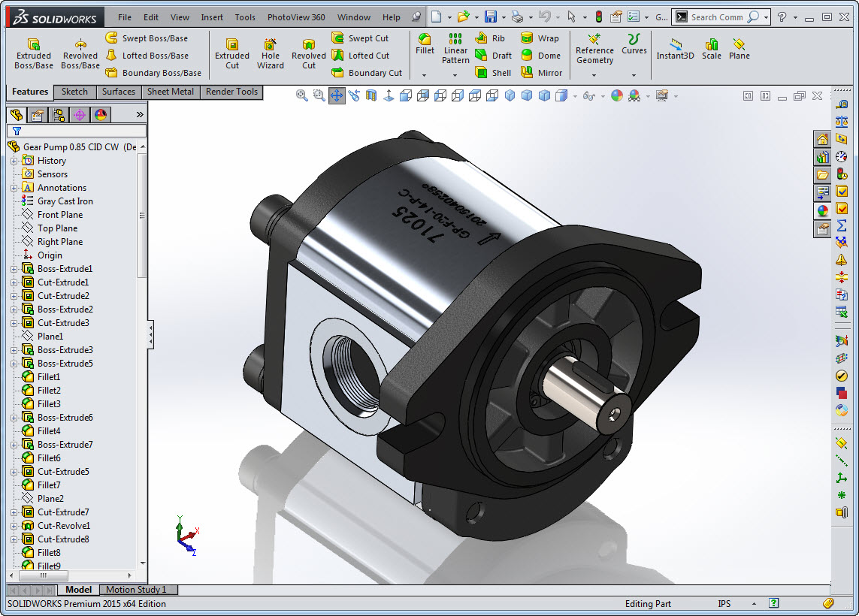
Task: Select the Extruded Boss/Base tool
Action: (x=33, y=53)
